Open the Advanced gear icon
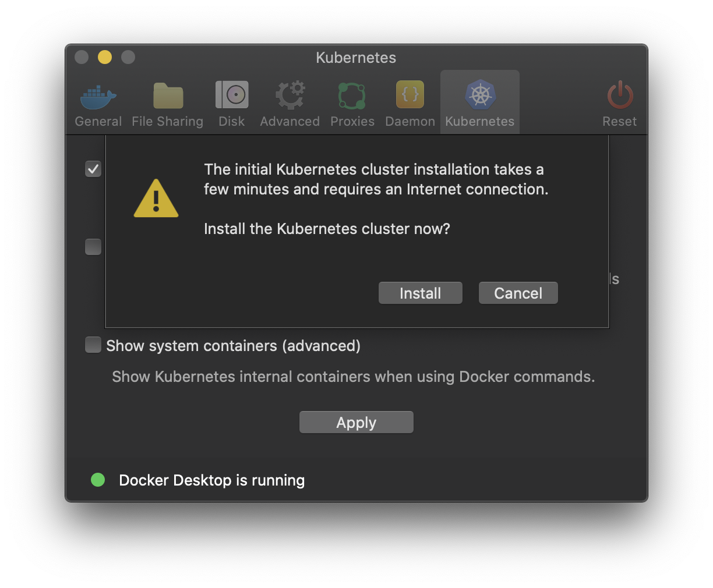 pyautogui.click(x=290, y=95)
